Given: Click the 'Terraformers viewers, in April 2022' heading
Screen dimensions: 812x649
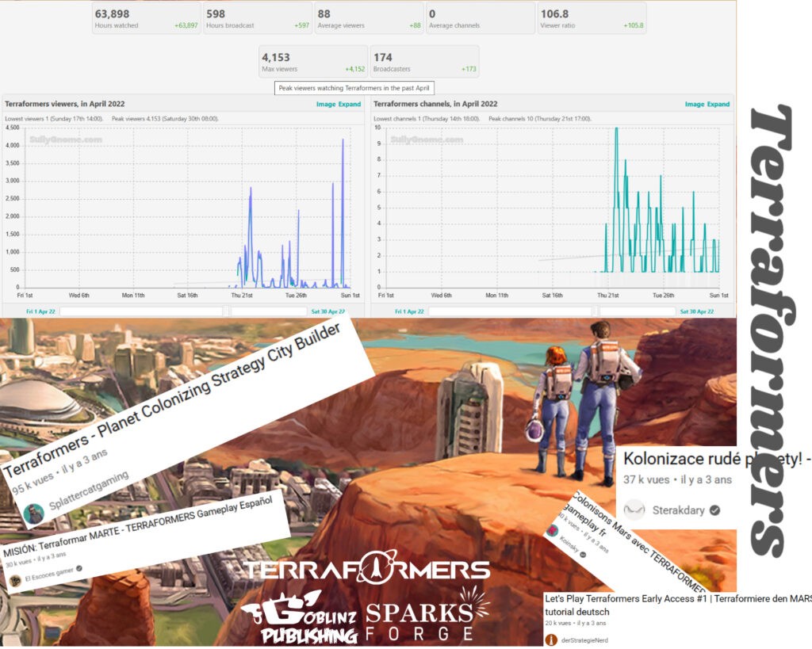Looking at the screenshot, I should click(65, 104).
